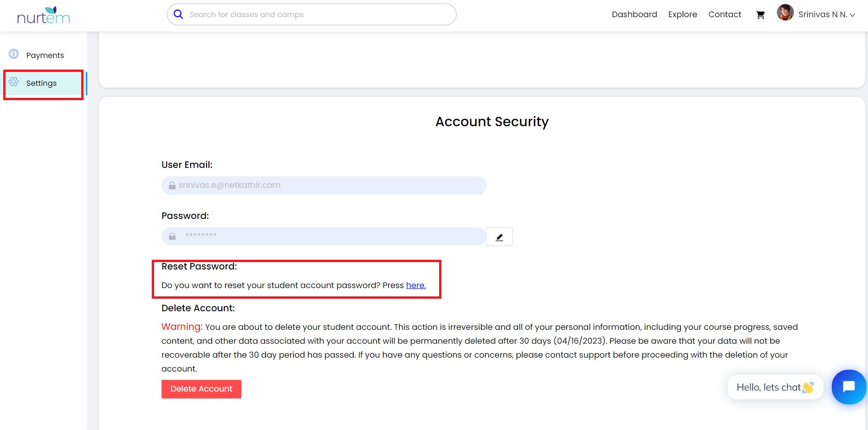Open the chat bubble widget

coord(849,387)
